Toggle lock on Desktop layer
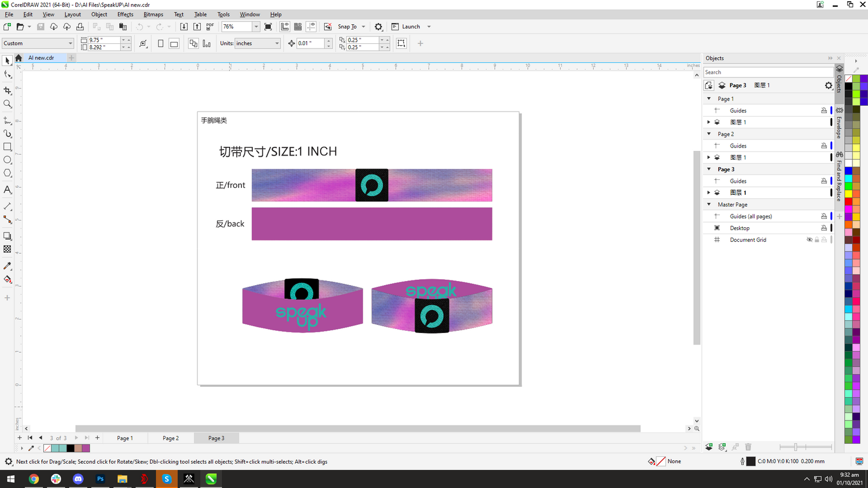This screenshot has width=868, height=488. [x=824, y=228]
